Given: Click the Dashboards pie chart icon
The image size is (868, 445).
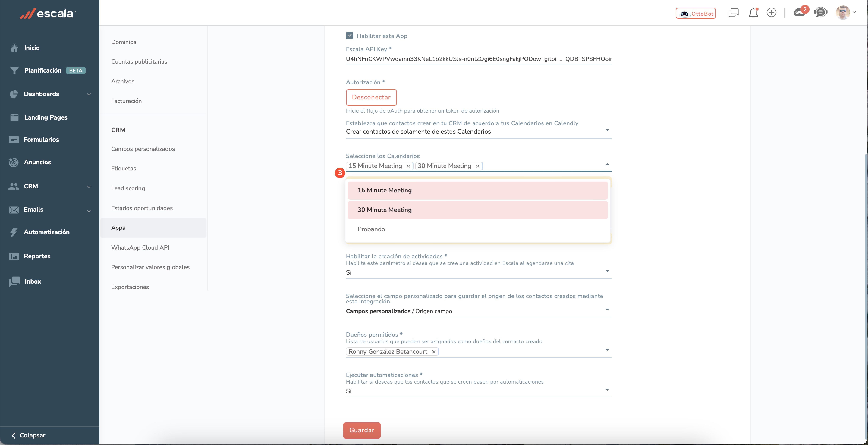Looking at the screenshot, I should point(14,94).
